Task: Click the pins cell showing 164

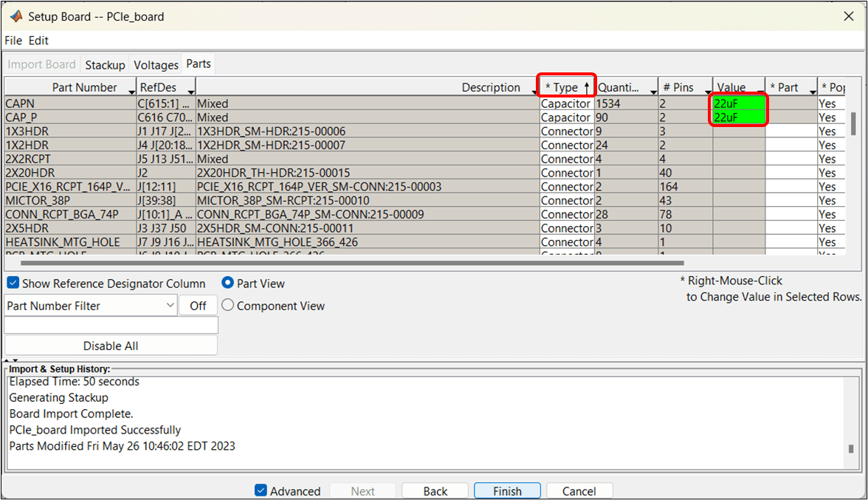Action: click(685, 187)
